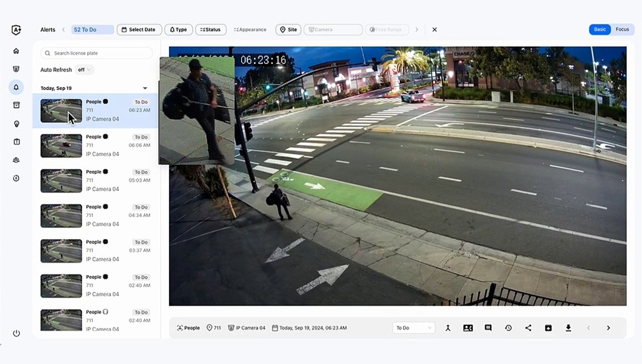
Task: Open the Status filter
Action: point(211,30)
